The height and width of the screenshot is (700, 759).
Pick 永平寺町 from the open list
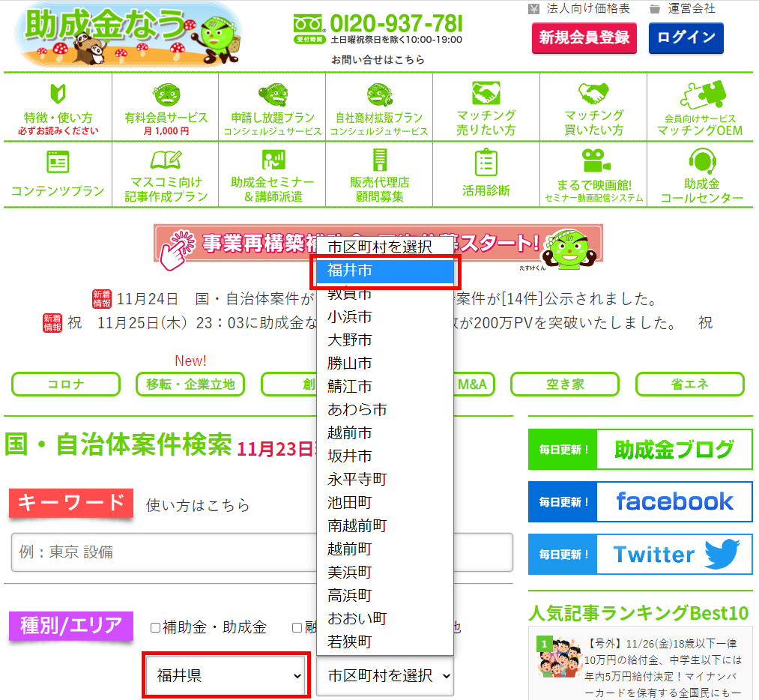pos(357,480)
